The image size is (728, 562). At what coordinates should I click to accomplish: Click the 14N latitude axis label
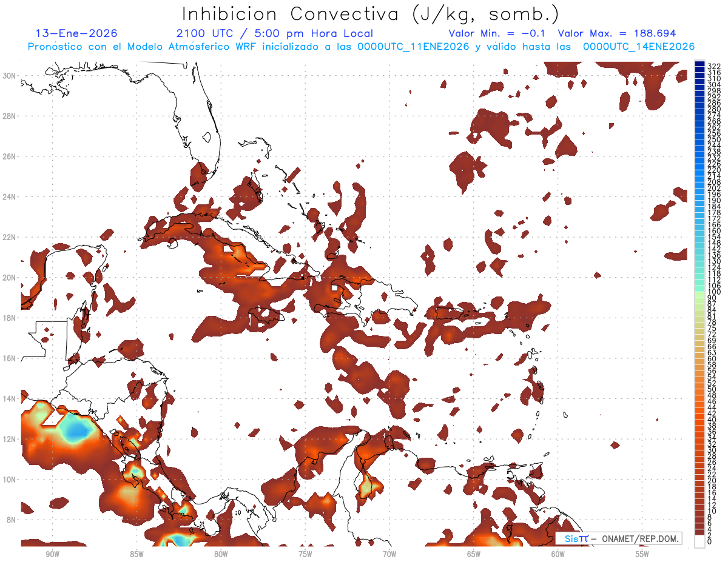[8, 399]
